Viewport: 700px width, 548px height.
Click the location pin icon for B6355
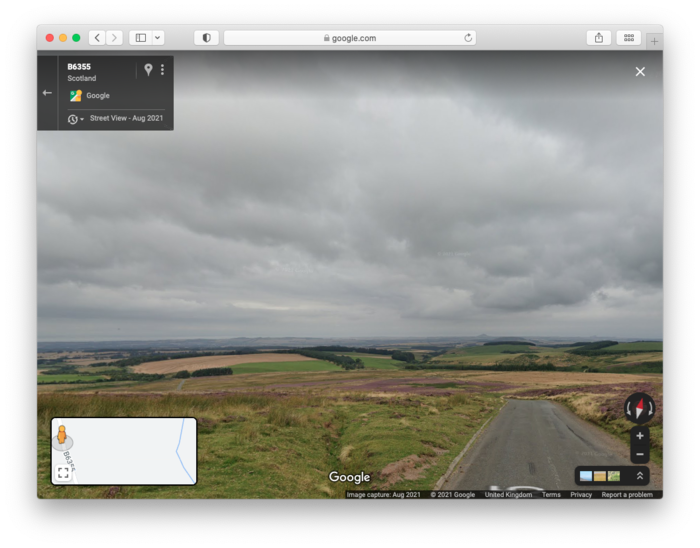click(x=148, y=69)
